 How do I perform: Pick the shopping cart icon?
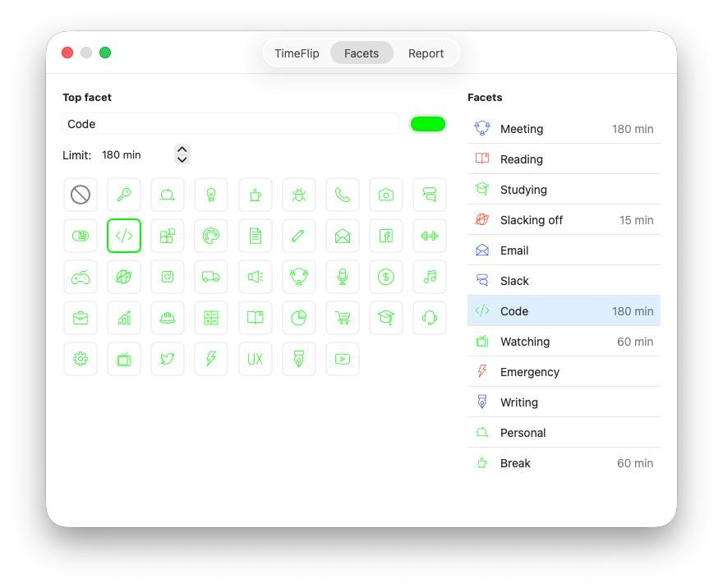pos(343,318)
